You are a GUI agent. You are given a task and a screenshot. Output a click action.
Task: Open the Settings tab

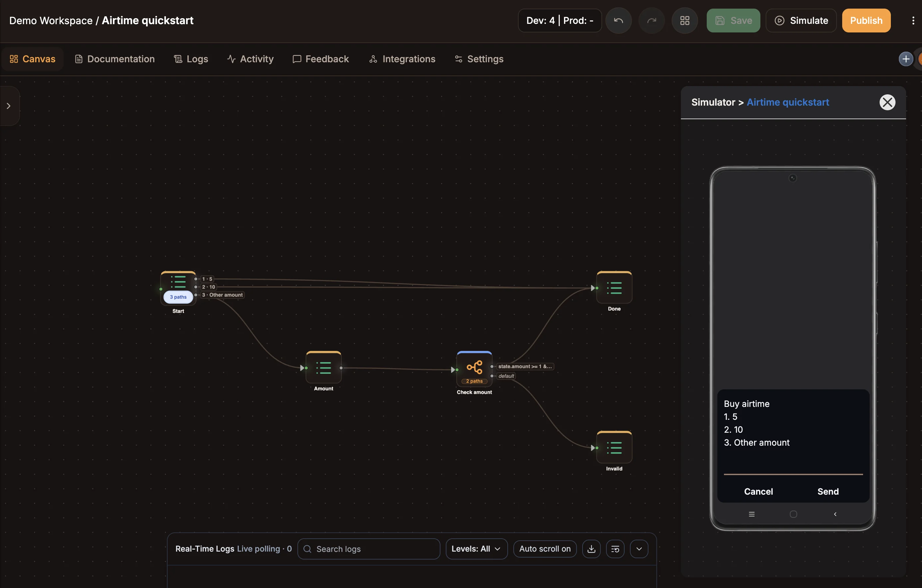tap(479, 59)
